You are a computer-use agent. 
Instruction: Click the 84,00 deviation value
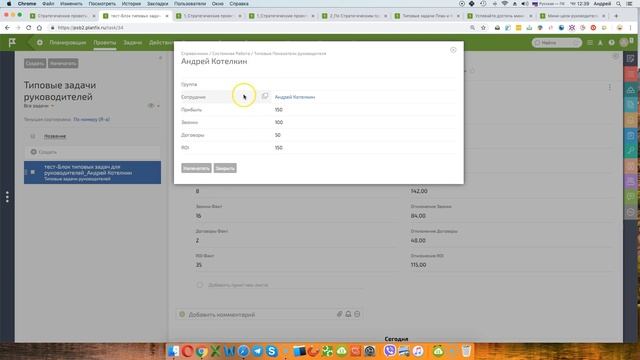click(418, 216)
